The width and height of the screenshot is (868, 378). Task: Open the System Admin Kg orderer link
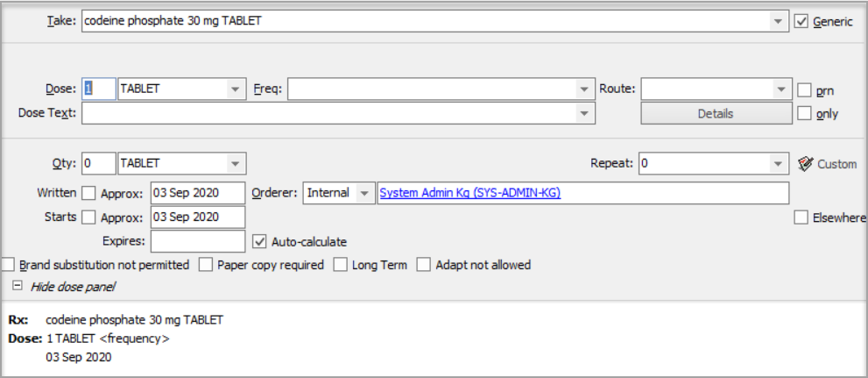469,193
